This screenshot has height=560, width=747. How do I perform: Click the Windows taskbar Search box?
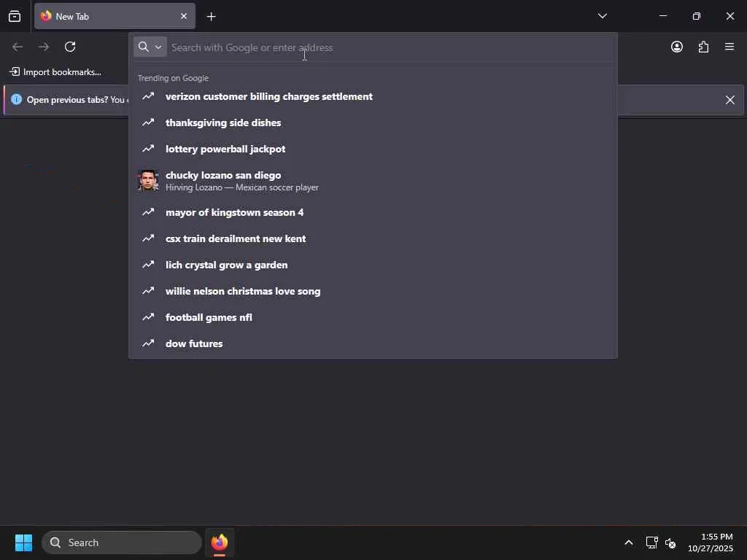click(122, 542)
